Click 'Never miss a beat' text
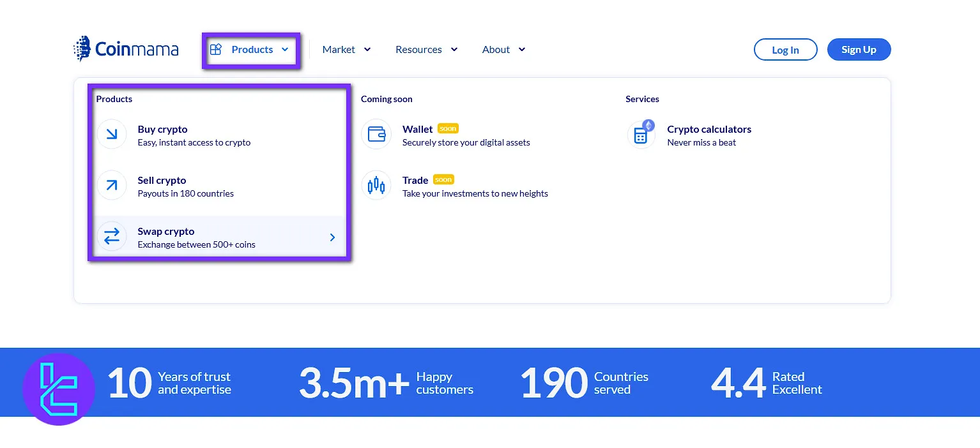 point(701,142)
